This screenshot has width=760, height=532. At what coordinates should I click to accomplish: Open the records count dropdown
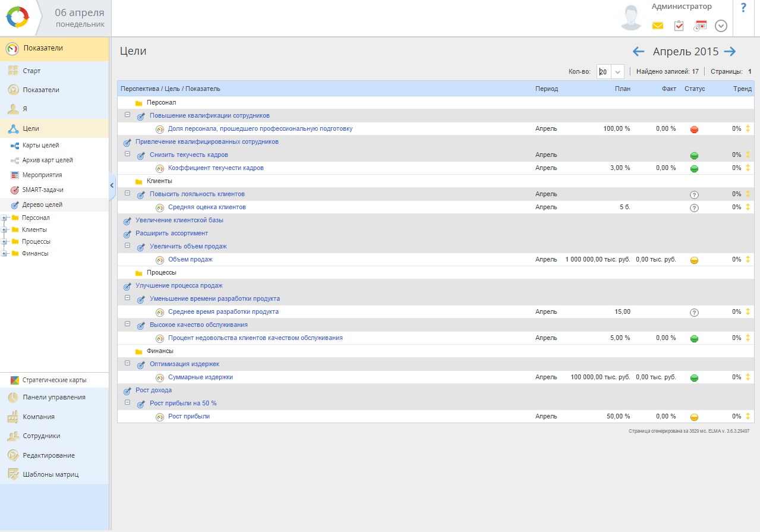(x=618, y=72)
